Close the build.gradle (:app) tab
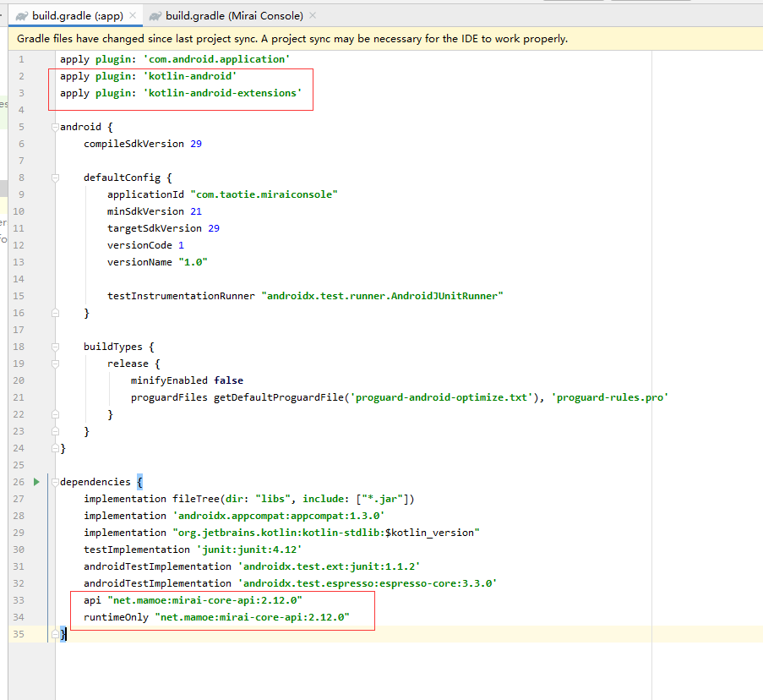Image resolution: width=763 pixels, height=700 pixels. (x=133, y=15)
